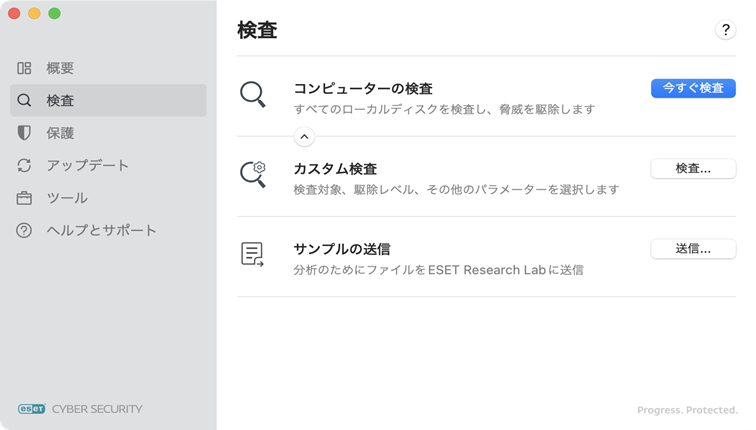Image resolution: width=756 pixels, height=430 pixels.
Task: Select ツール in the sidebar
Action: pos(67,198)
